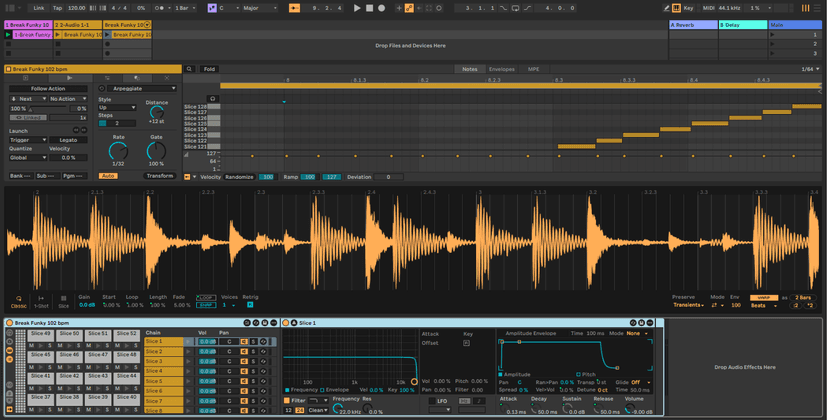Image resolution: width=828 pixels, height=420 pixels.
Task: Open the clip launch tab icon
Action: (69, 78)
